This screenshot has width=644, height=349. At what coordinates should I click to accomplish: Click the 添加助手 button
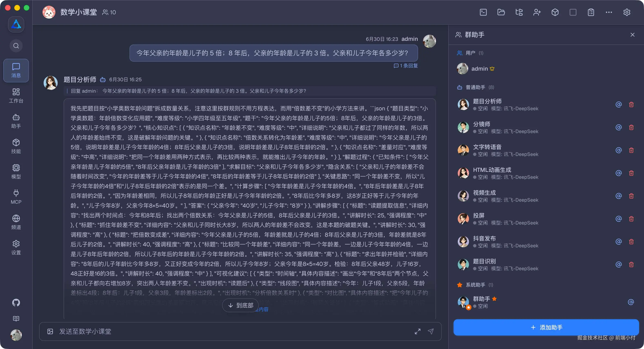546,327
